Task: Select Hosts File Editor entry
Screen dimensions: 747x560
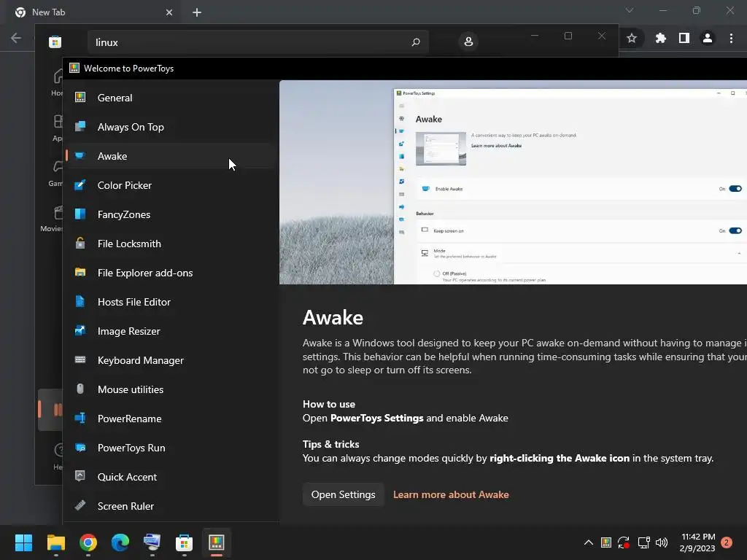Action: [170, 302]
